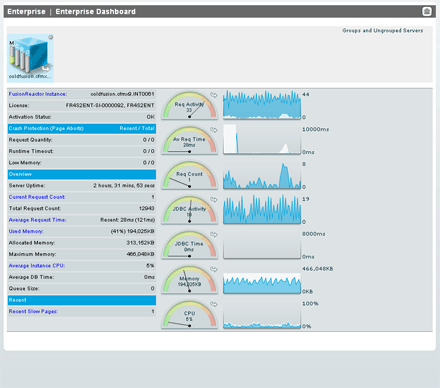
Task: Click the JDBC Time history graph
Action: 262,244
